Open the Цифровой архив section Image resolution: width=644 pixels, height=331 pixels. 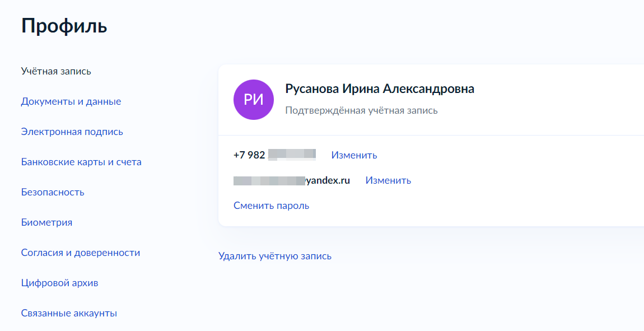(x=59, y=282)
